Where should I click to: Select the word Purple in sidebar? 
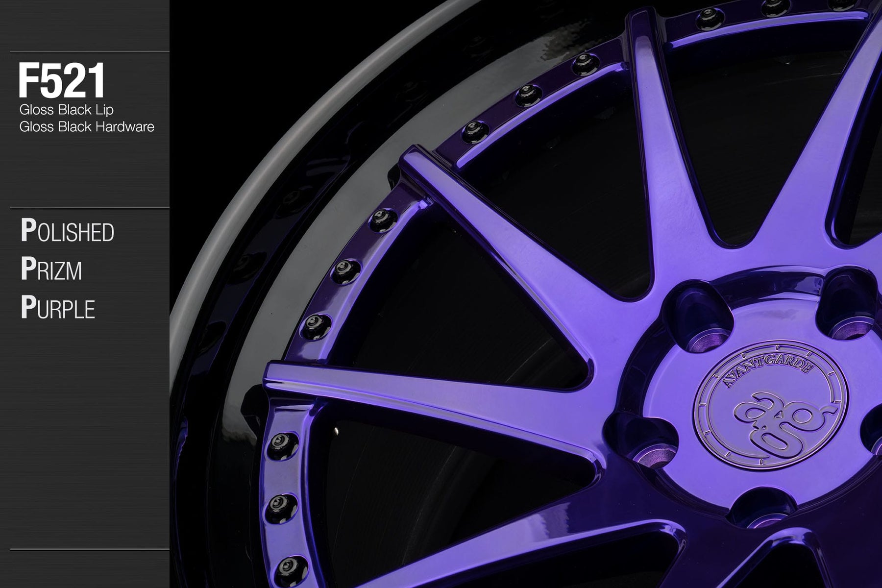[58, 309]
